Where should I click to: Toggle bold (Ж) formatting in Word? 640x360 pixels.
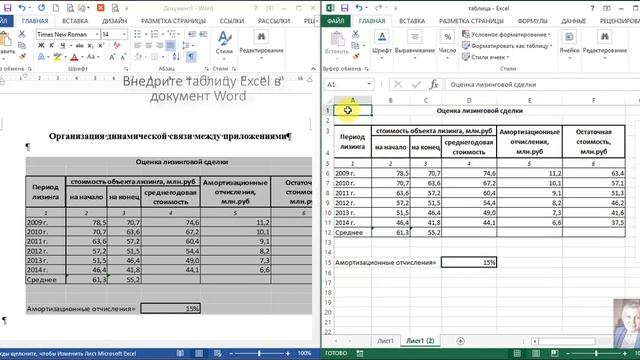click(41, 46)
